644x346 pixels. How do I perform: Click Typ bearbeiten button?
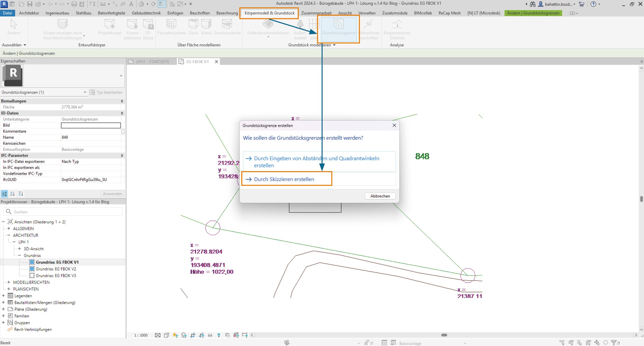106,92
